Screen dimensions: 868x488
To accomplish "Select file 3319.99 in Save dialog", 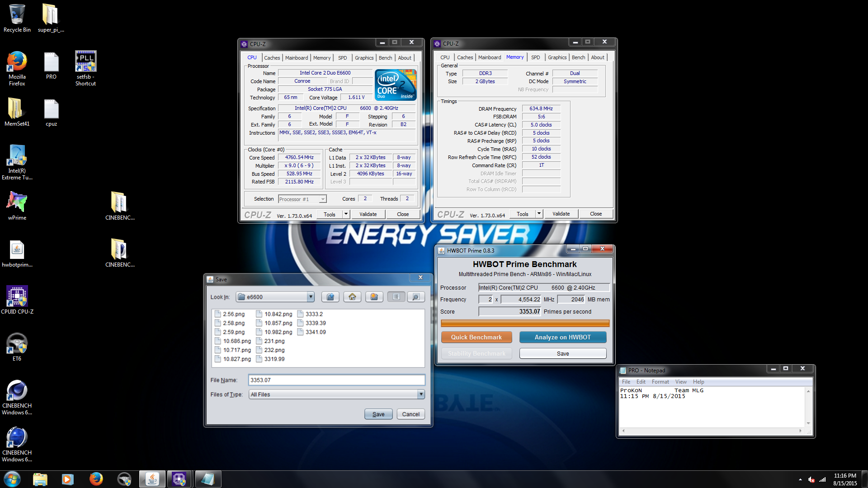I will (270, 359).
